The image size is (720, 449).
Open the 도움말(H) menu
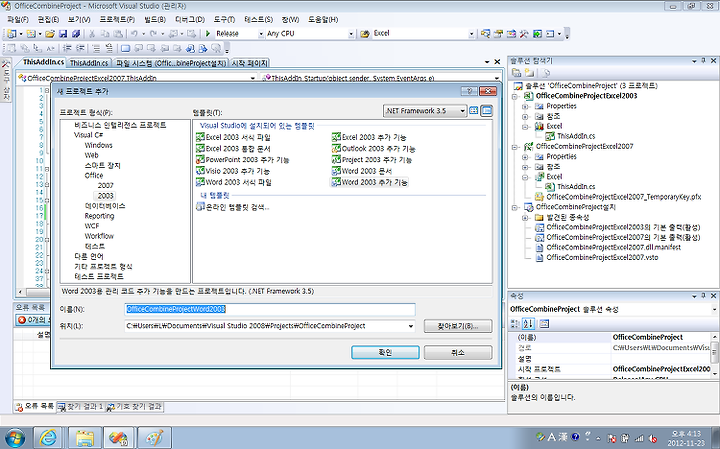(323, 19)
